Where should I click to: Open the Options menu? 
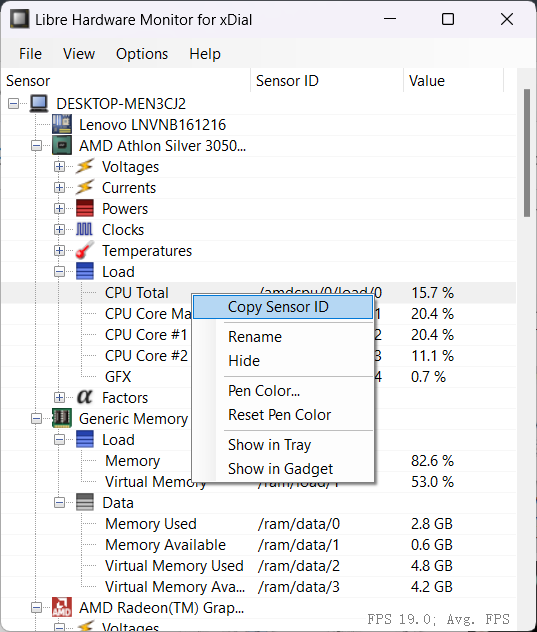(x=142, y=54)
